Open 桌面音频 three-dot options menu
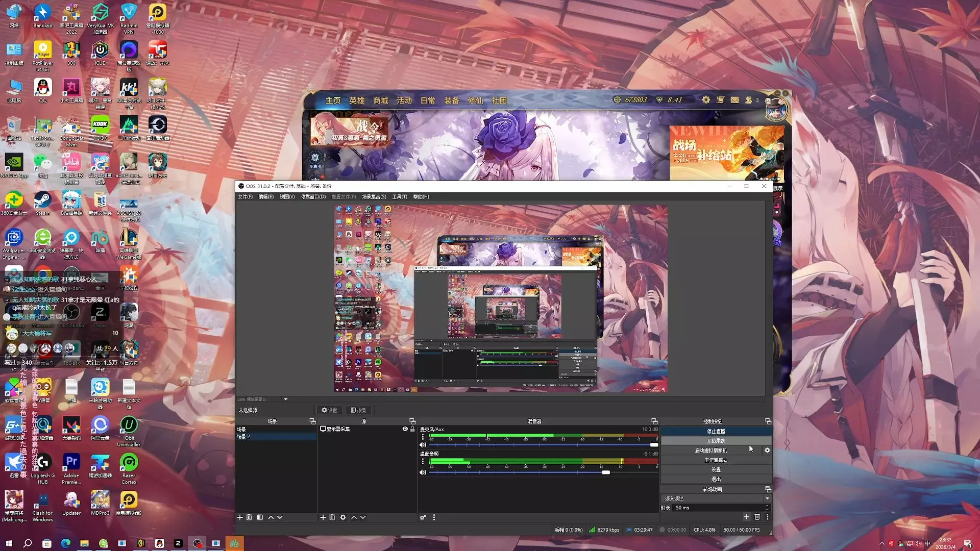Viewport: 980px width, 551px height. (x=423, y=462)
